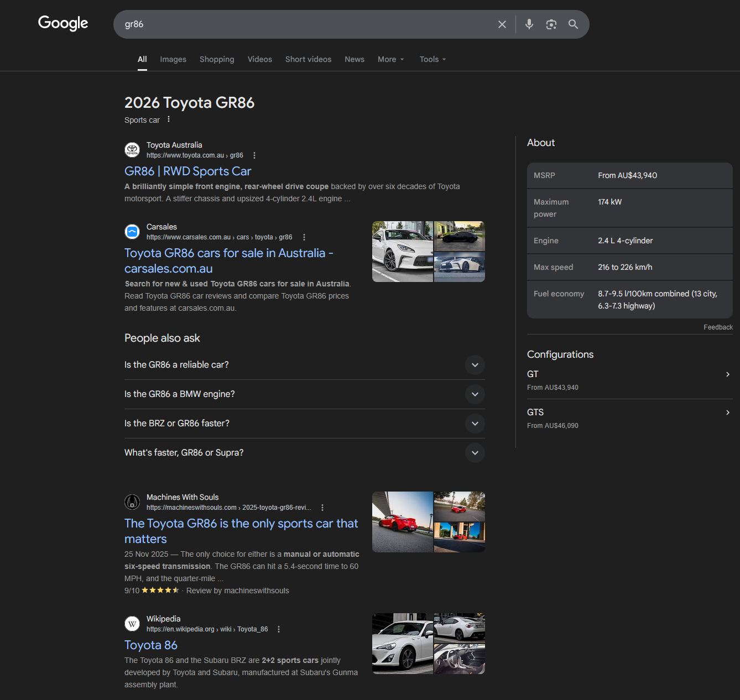Click the About panel heading
This screenshot has width=740, height=700.
tap(541, 143)
